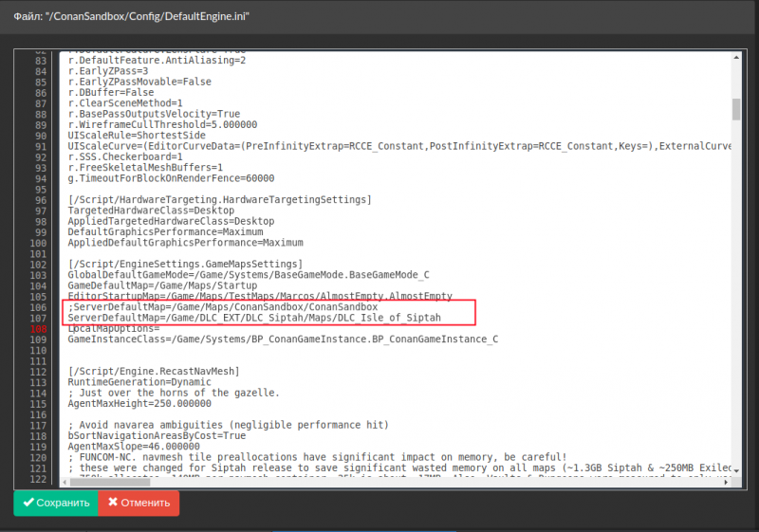Click the file path title DefaultEngine.ini
The image size is (759, 532).
(131, 16)
